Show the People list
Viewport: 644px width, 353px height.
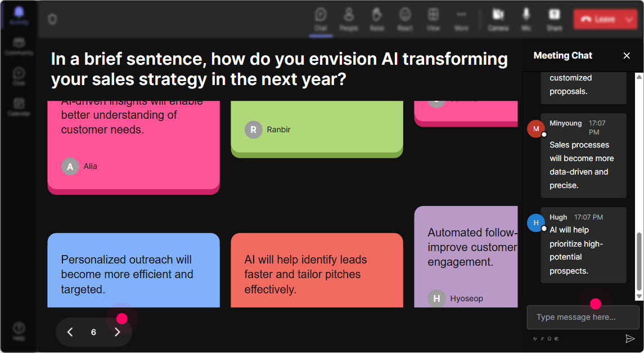point(349,19)
